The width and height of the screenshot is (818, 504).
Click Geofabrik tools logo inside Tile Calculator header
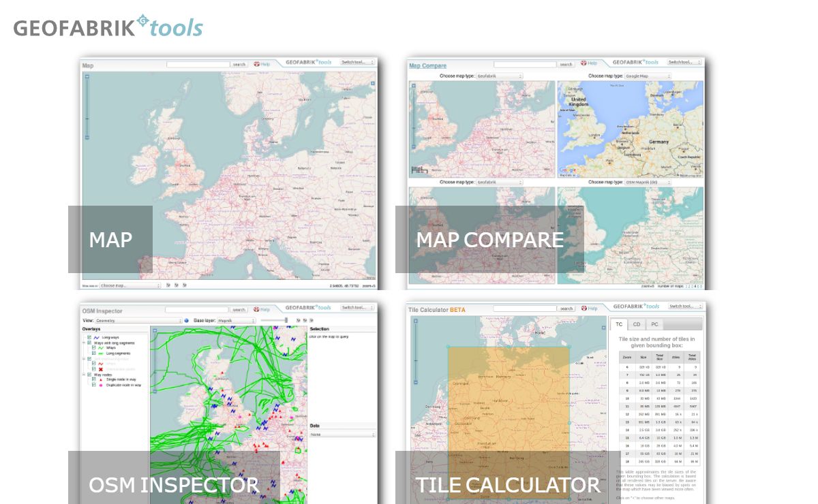click(636, 307)
